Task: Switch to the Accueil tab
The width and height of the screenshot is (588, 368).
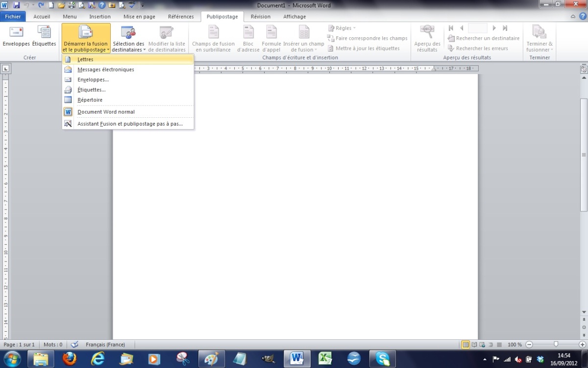Action: [x=42, y=16]
